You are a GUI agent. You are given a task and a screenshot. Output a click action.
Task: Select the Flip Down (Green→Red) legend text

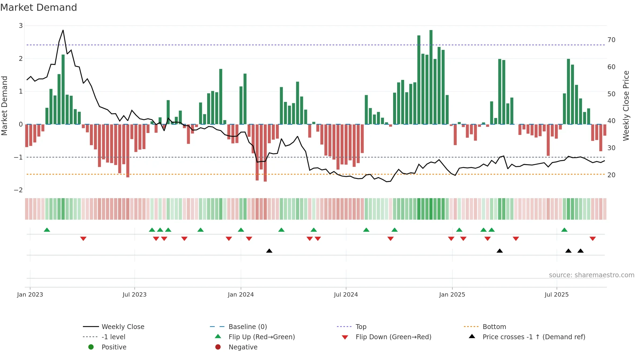coord(393,337)
